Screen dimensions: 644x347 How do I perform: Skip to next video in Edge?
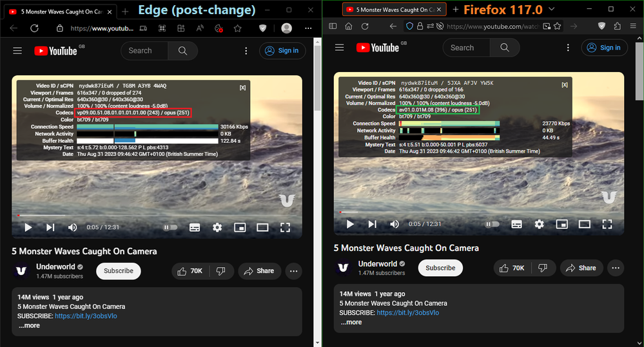coord(50,227)
